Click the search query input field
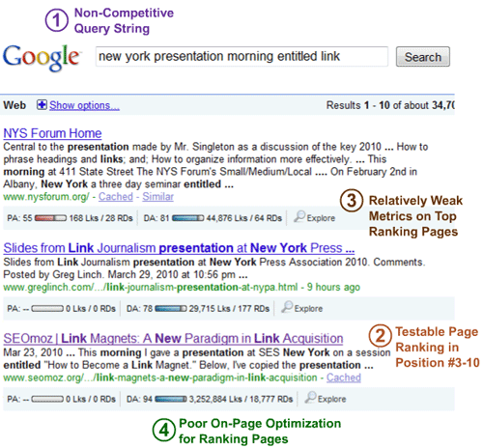Viewport: 483px width, 448px height. coord(241,56)
